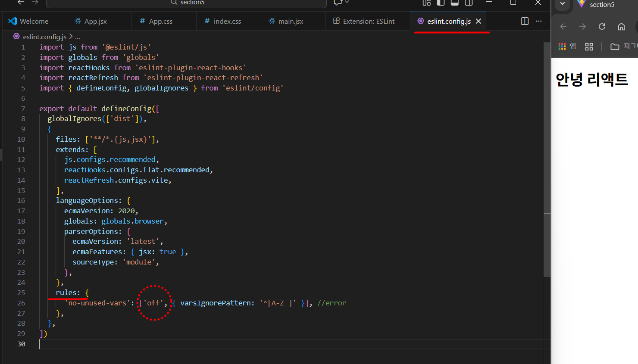Open Customize Layout icon in title bar
This screenshot has height=364, width=638.
(426, 3)
